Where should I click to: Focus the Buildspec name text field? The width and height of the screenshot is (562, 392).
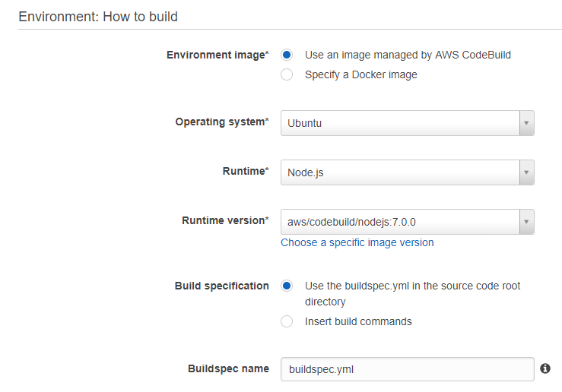(407, 369)
